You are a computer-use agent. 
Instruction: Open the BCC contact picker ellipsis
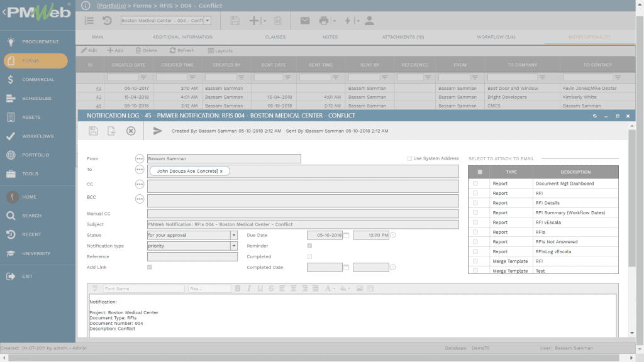pyautogui.click(x=140, y=199)
